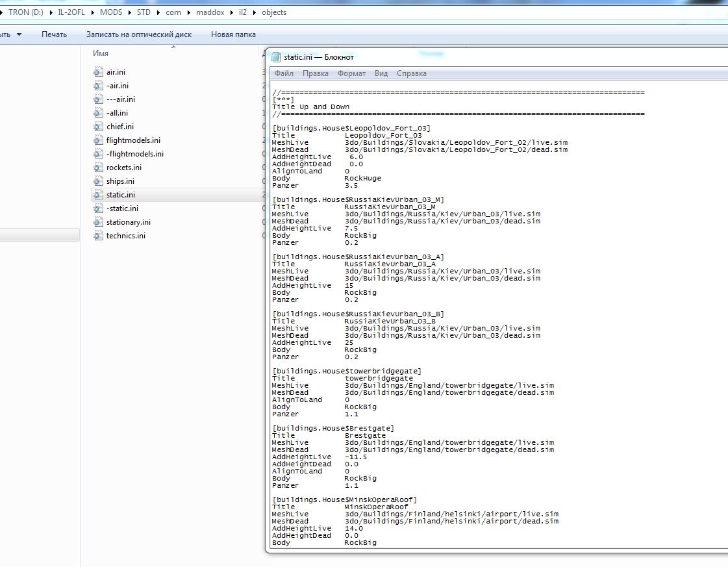
Task: Click [buildings.House$Brestgate] line in Notepad
Action: pyautogui.click(x=333, y=428)
